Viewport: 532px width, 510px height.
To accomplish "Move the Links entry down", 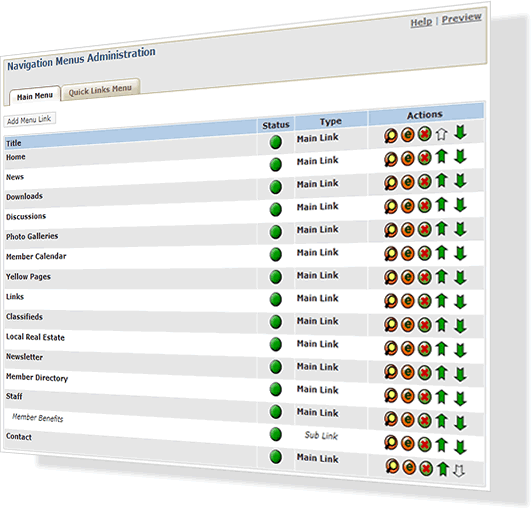I will 460,301.
